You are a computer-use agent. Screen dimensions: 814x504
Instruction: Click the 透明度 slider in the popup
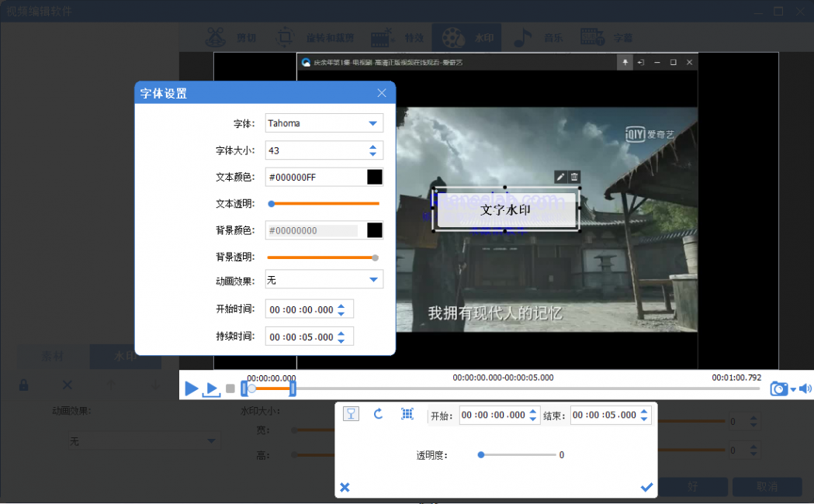tap(517, 454)
